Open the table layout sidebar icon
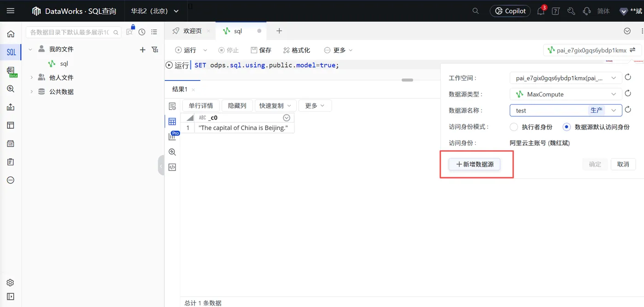 (x=11, y=125)
